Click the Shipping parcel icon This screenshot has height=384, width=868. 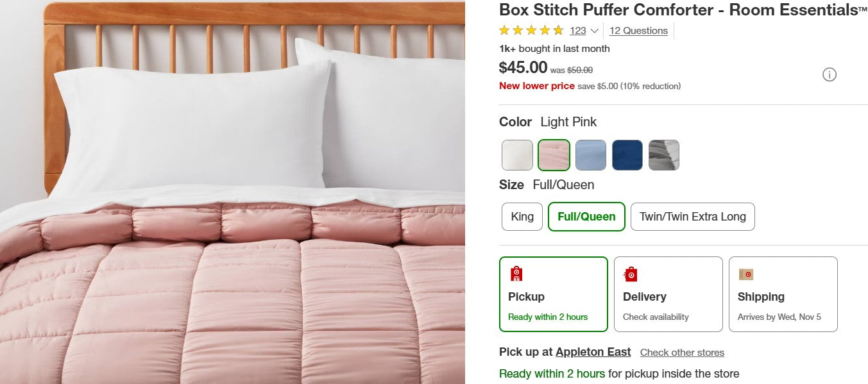(747, 273)
